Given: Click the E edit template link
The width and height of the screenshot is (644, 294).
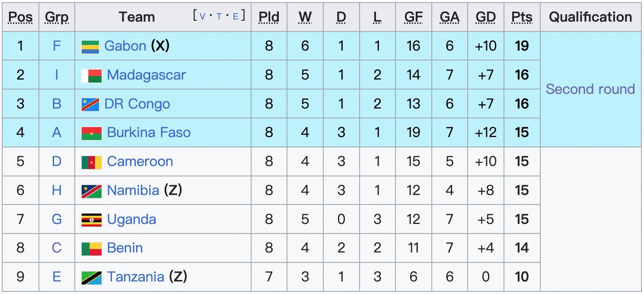Looking at the screenshot, I should [x=236, y=16].
